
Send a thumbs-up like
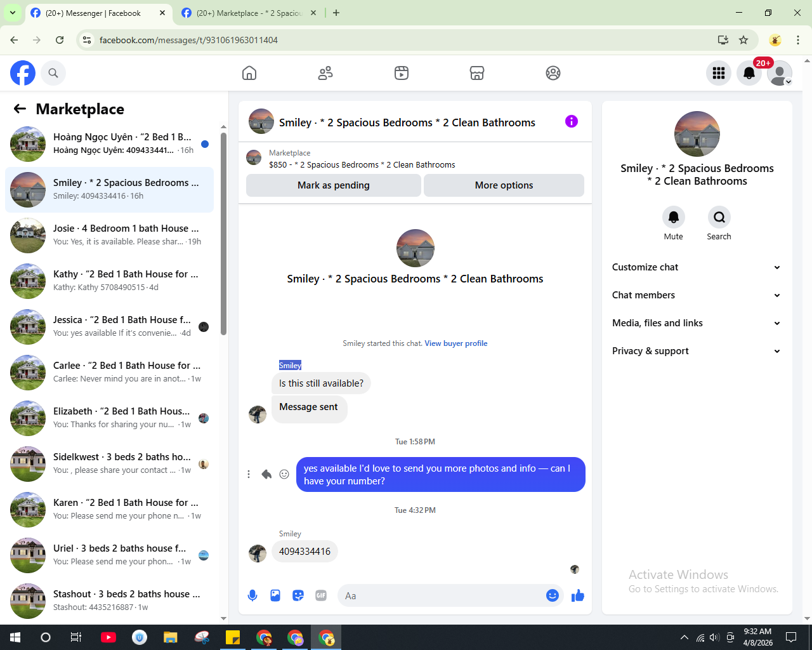(x=578, y=595)
